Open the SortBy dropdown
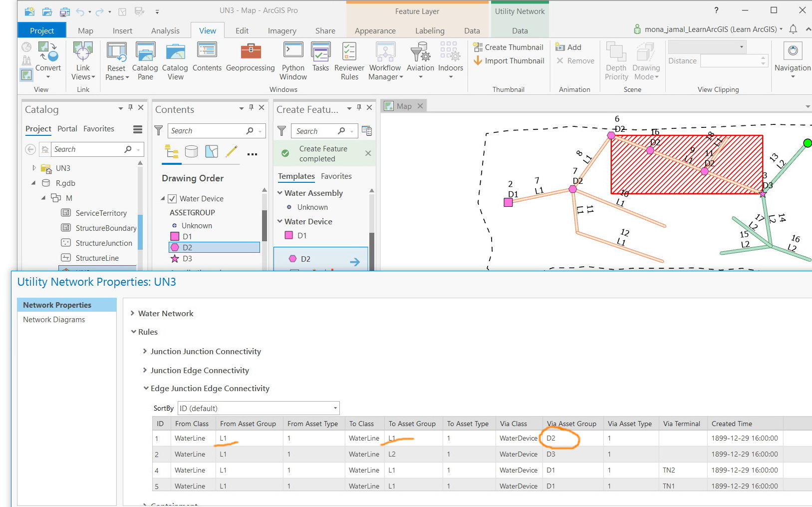 [x=259, y=408]
